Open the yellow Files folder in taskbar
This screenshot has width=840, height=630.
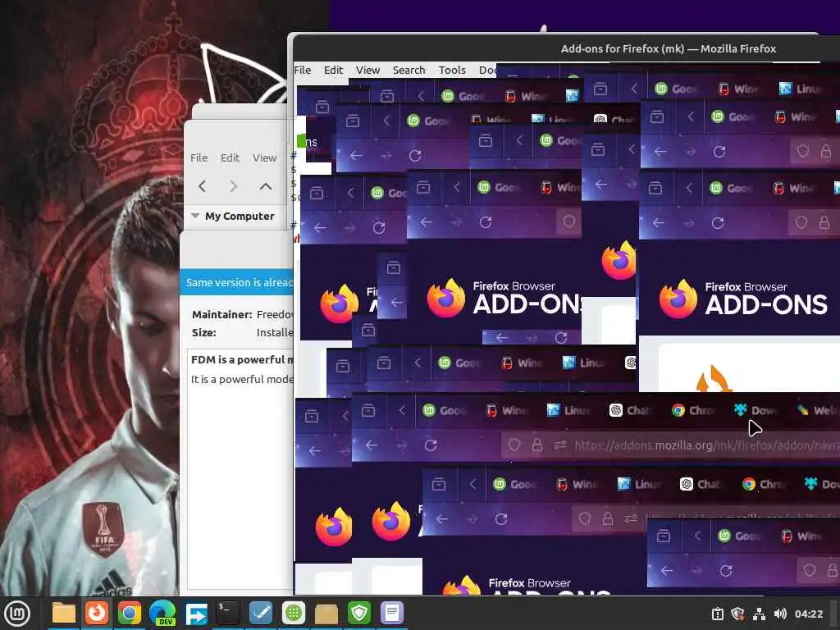coord(64,614)
